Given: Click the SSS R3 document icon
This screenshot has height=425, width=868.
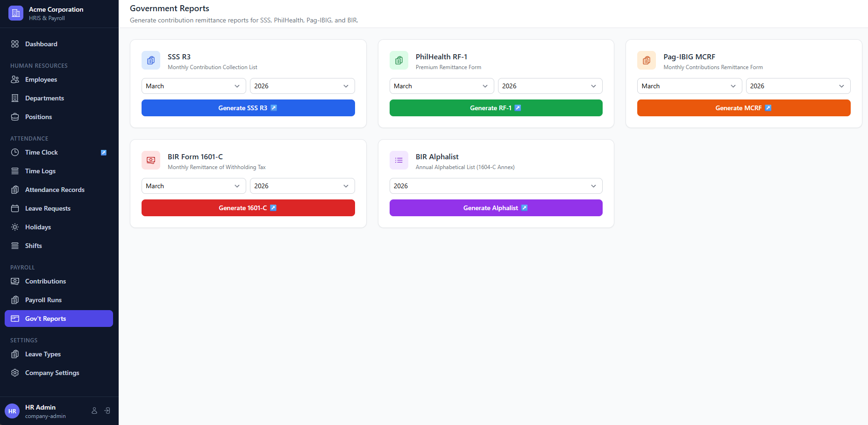Looking at the screenshot, I should (x=151, y=60).
